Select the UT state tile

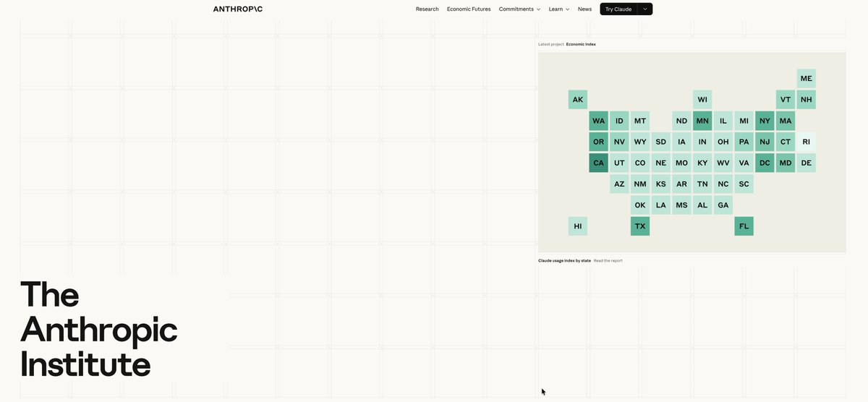pyautogui.click(x=619, y=163)
